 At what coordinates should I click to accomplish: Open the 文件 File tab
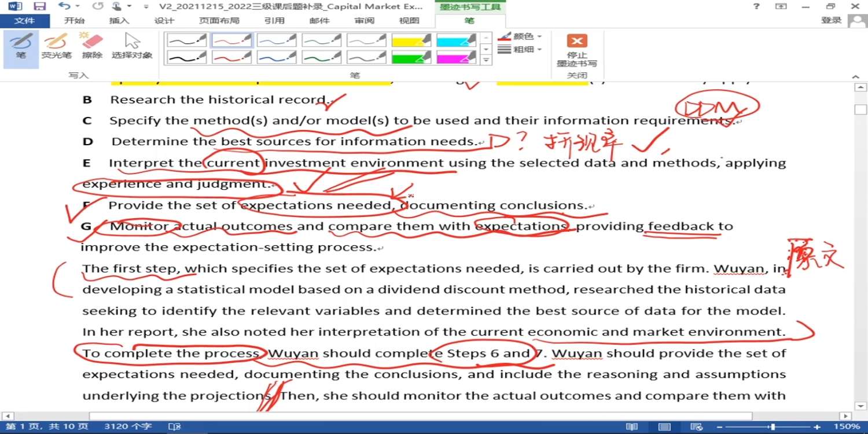(24, 21)
